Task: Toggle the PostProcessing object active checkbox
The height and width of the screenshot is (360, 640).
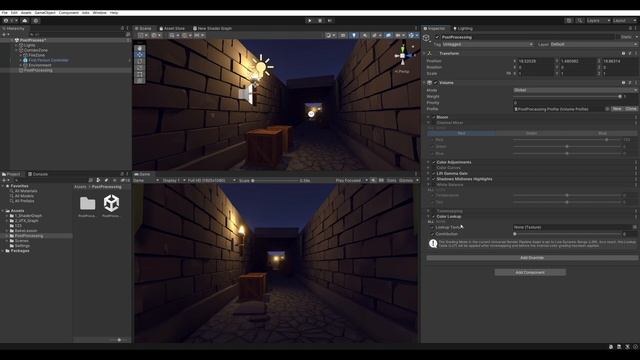Action: pos(437,37)
